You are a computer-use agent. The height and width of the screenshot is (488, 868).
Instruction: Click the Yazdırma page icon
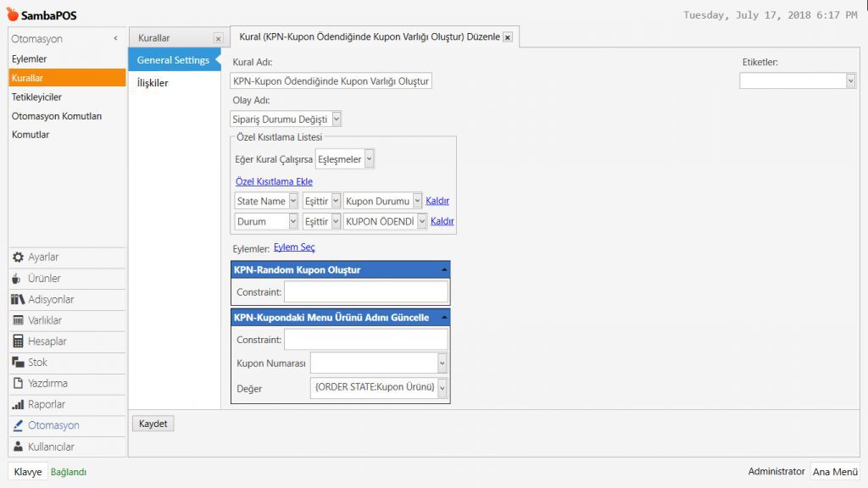coord(18,384)
